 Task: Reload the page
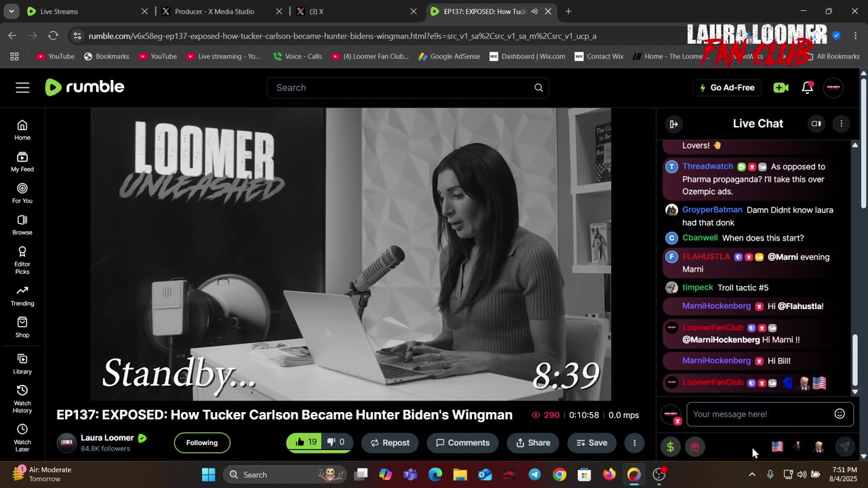53,36
